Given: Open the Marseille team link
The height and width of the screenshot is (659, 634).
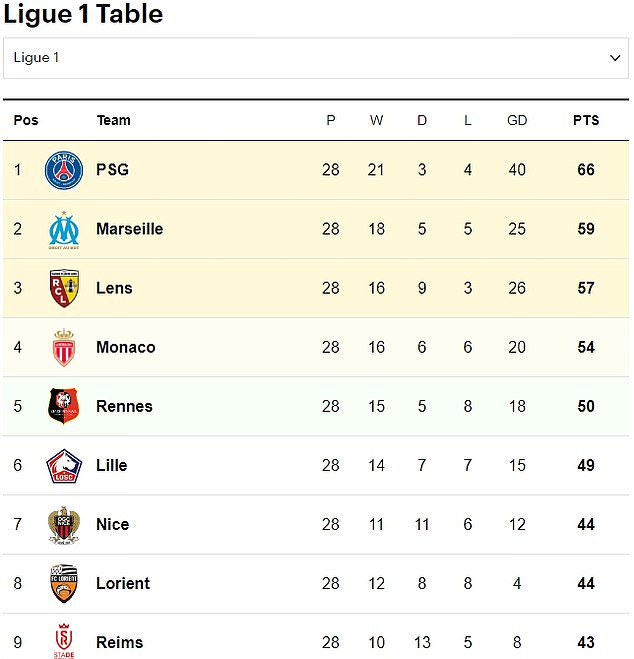Looking at the screenshot, I should pyautogui.click(x=129, y=229).
